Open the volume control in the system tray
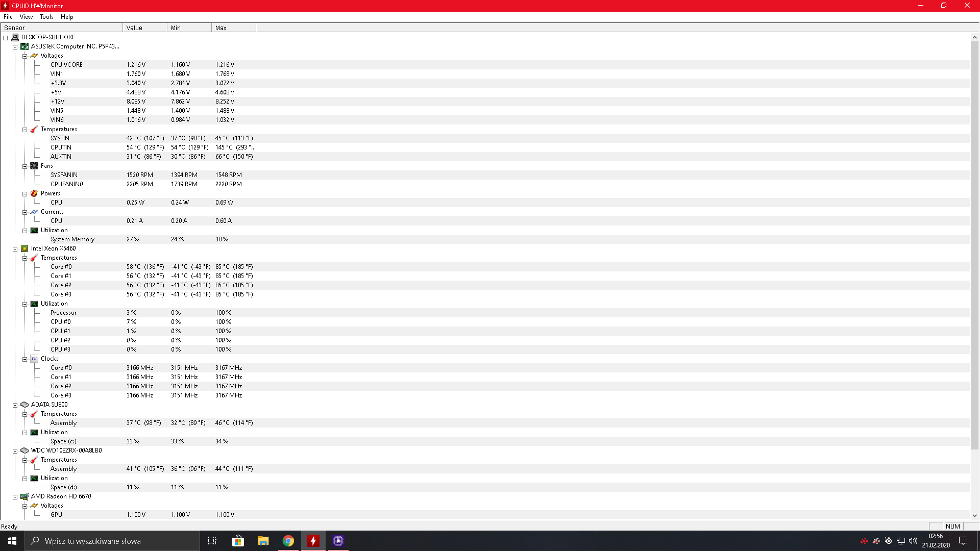Viewport: 980px width, 551px height. pyautogui.click(x=913, y=541)
